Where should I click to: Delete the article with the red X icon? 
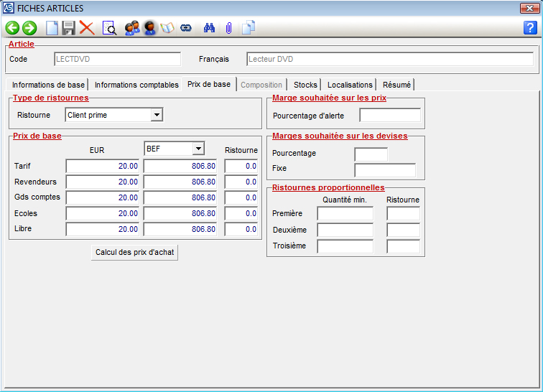pos(87,28)
